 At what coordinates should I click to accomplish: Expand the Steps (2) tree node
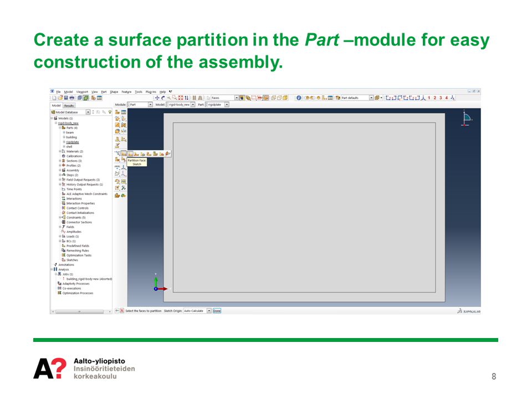(60, 175)
